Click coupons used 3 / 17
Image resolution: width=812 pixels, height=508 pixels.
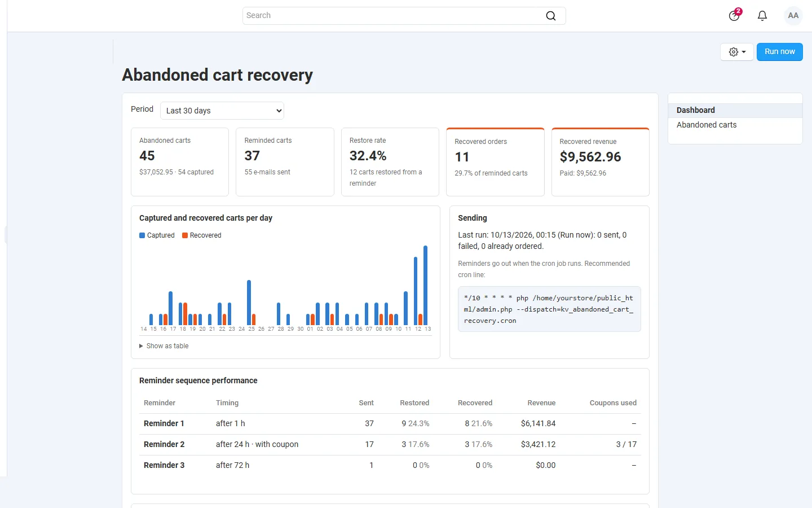click(626, 444)
